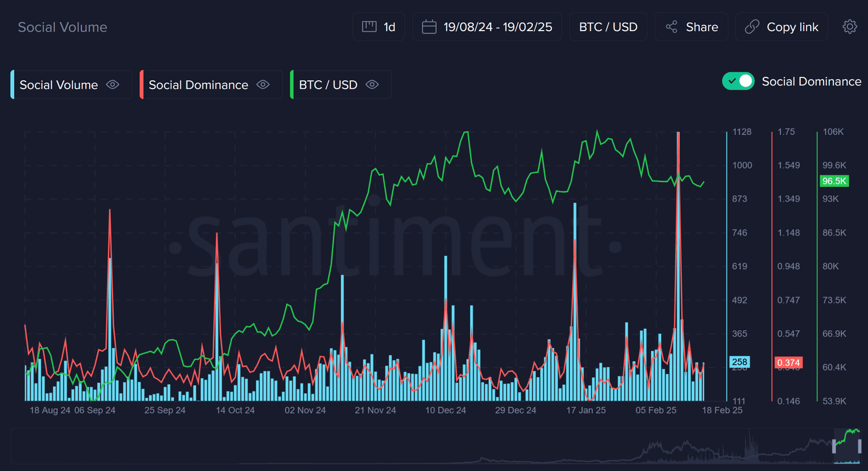This screenshot has height=471, width=868.
Task: Select the Social Dominance legend label
Action: coord(198,85)
